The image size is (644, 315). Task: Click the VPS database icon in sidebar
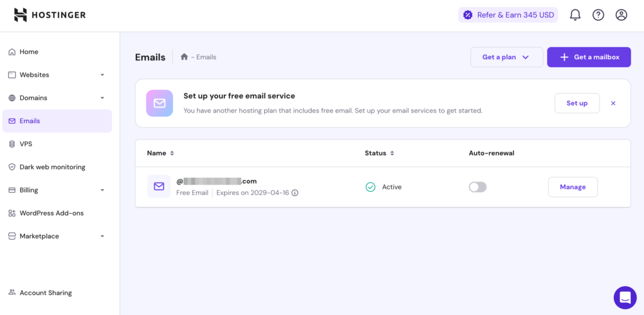(x=12, y=144)
